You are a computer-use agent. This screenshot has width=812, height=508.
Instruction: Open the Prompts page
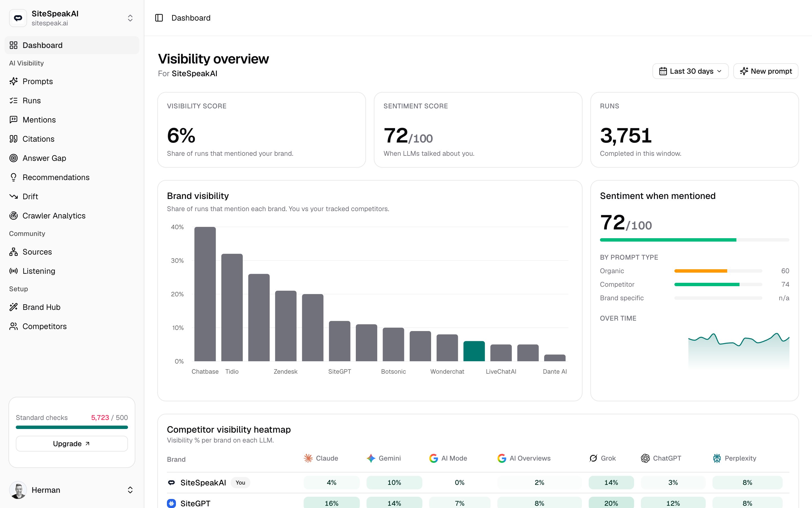tap(72, 81)
